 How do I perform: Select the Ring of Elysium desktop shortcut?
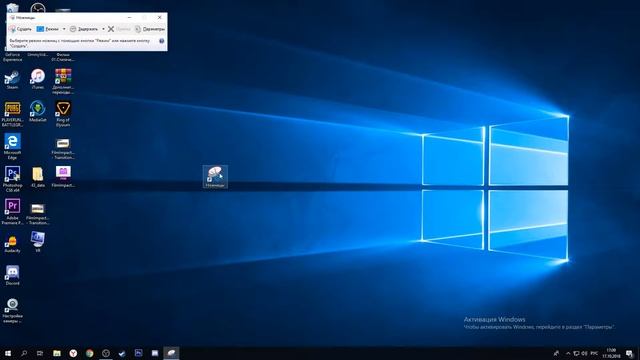point(63,114)
